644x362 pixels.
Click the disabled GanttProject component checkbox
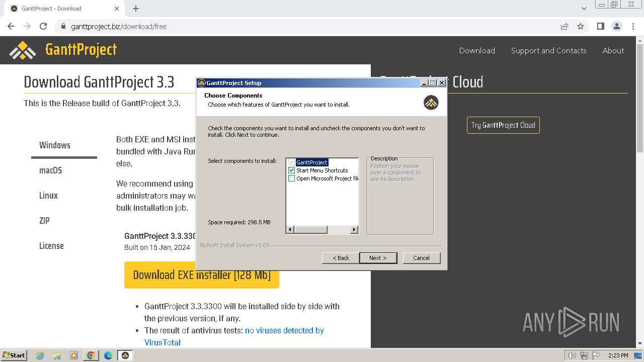(x=291, y=162)
